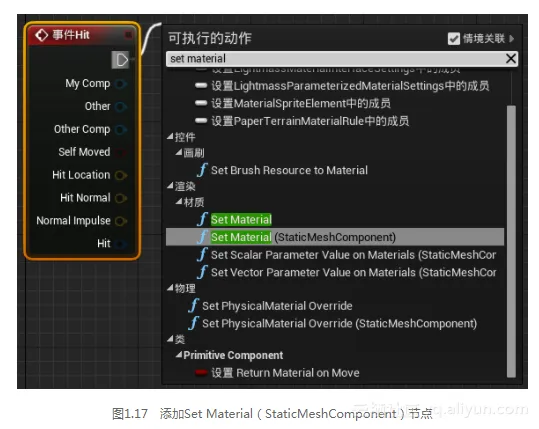Image resolution: width=539 pixels, height=429 pixels.
Task: Collapse the 渲染 category
Action: pos(170,186)
